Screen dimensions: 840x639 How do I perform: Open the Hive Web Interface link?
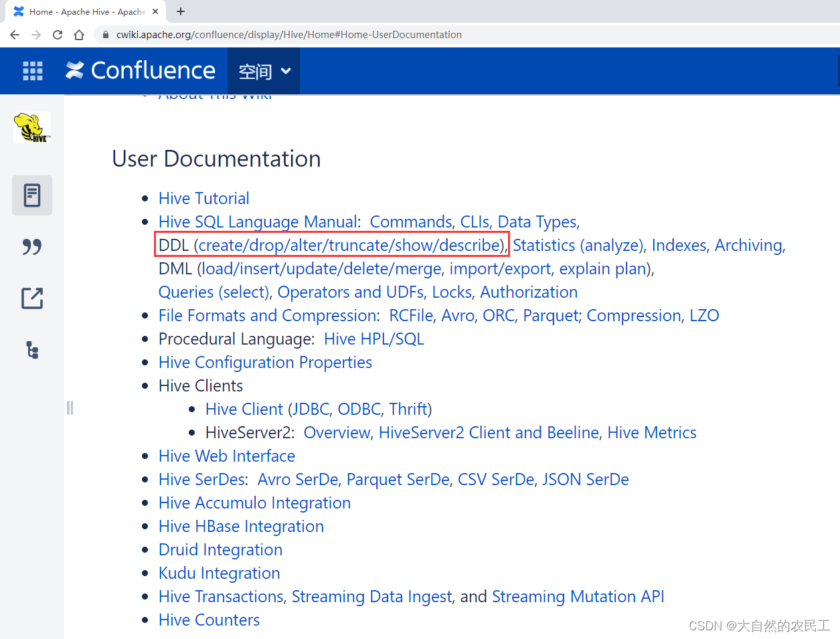(x=227, y=456)
